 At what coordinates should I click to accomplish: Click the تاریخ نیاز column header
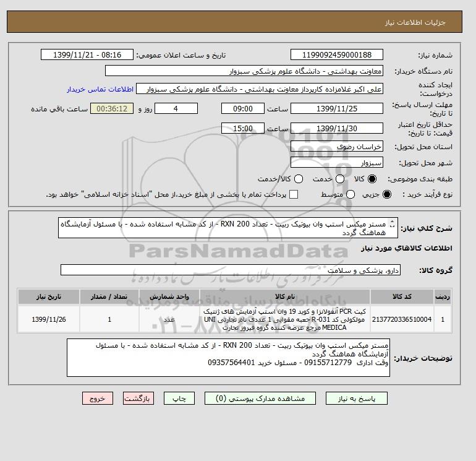pos(49,296)
